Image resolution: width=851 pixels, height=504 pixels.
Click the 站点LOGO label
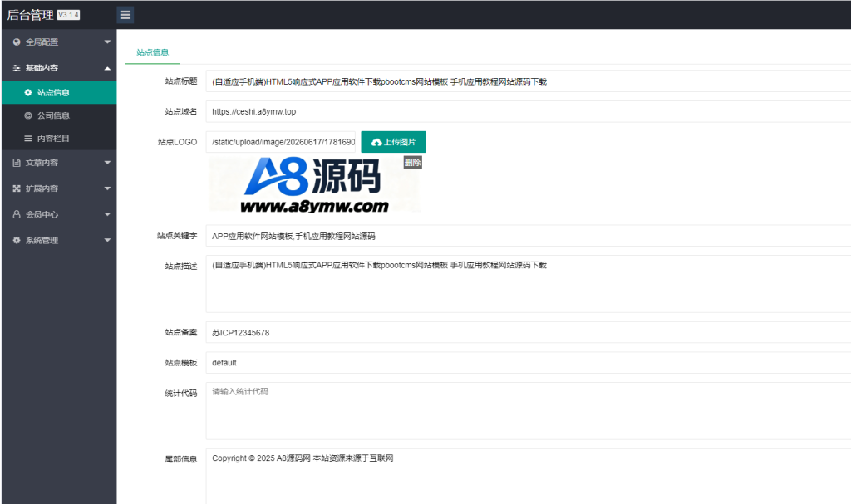click(178, 142)
